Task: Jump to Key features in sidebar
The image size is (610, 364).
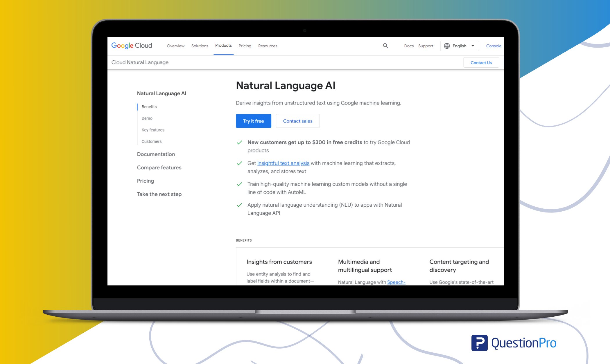Action: [153, 130]
